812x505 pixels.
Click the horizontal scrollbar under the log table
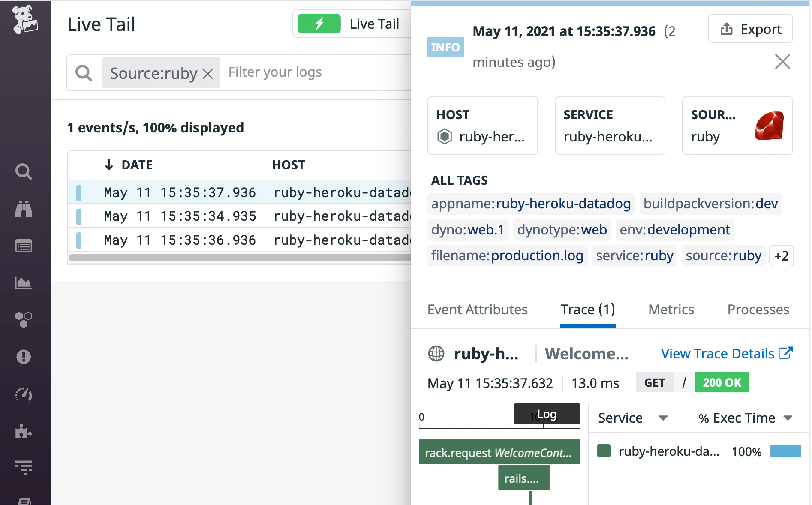(239, 258)
